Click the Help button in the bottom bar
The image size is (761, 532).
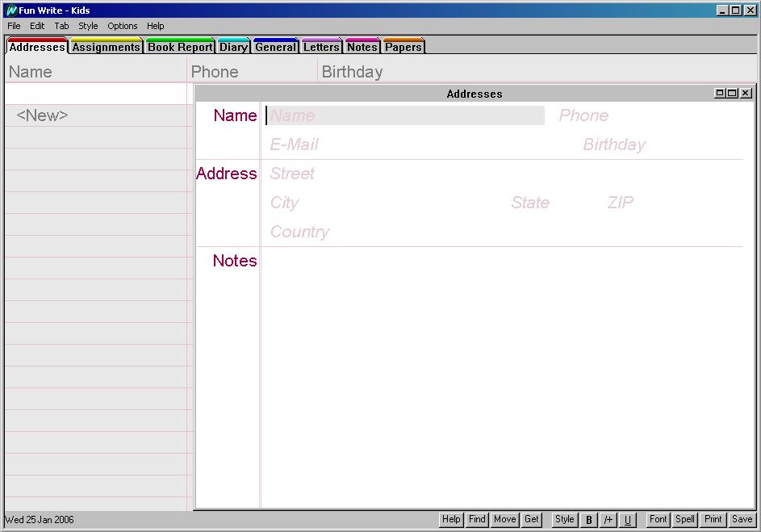coord(451,519)
